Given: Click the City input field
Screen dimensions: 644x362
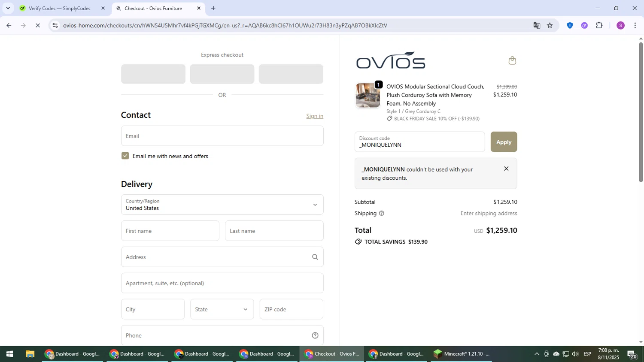Looking at the screenshot, I should pyautogui.click(x=153, y=309).
